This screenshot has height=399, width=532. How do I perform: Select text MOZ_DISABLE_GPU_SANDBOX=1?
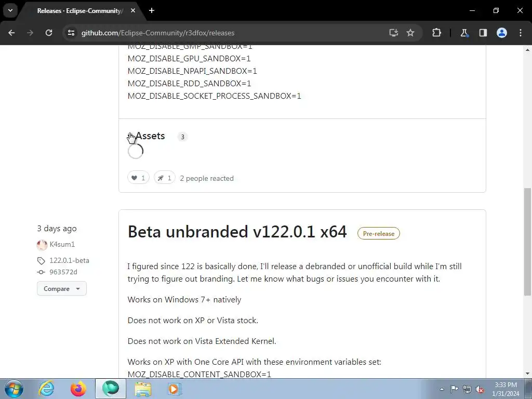click(189, 58)
